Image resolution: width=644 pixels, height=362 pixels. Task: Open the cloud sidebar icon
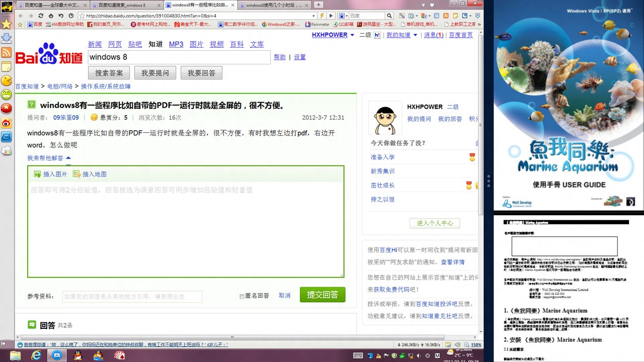[x=7, y=150]
